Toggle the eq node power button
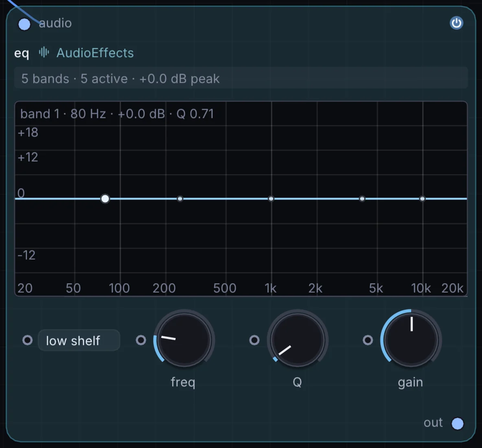Viewport: 482px width, 448px height. coord(456,23)
